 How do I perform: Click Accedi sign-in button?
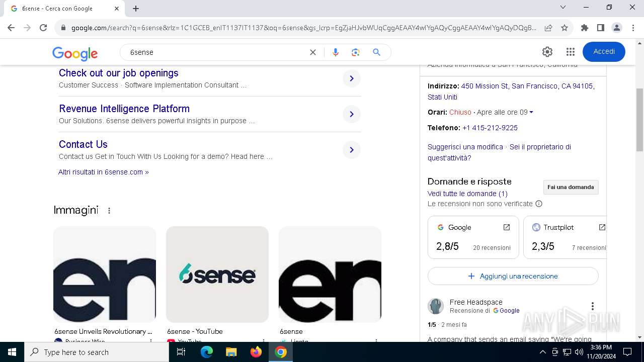point(604,52)
